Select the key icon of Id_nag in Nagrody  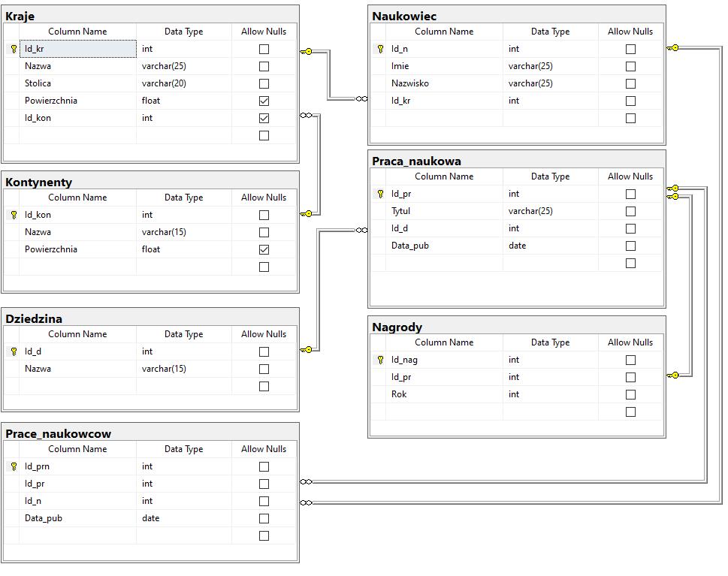(380, 360)
